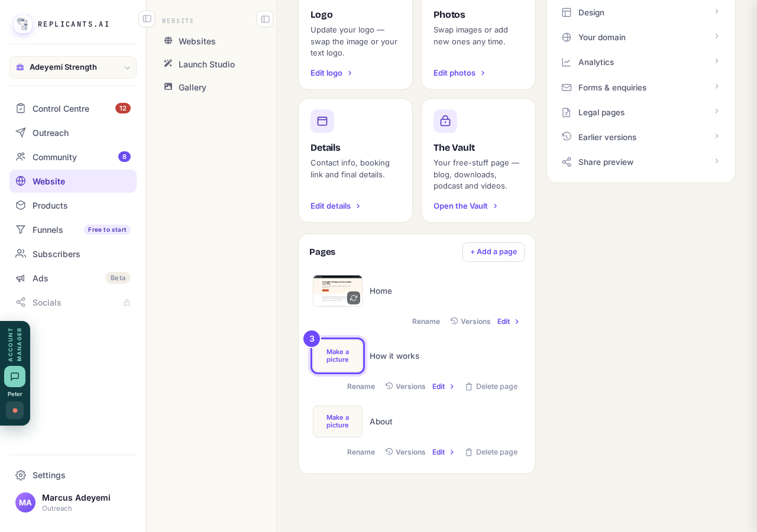Viewport: 757px width, 532px height.
Task: Click Make a picture for How it works
Action: (338, 356)
